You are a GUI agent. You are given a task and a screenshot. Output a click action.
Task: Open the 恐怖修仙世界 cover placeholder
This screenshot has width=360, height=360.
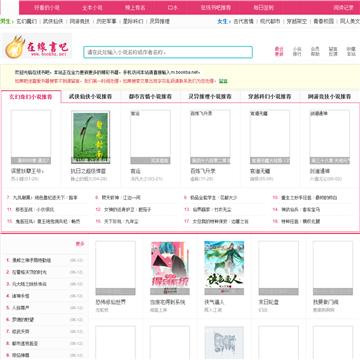click(115, 268)
